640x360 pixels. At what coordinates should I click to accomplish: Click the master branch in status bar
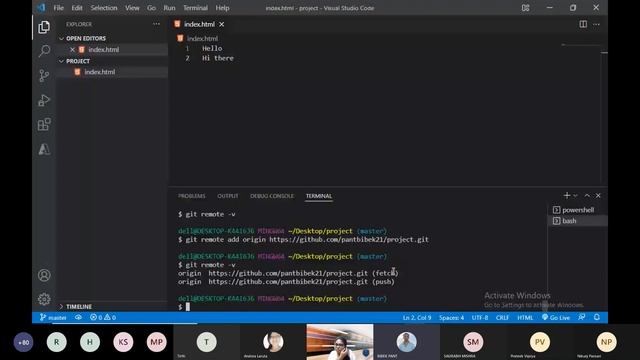(53, 318)
